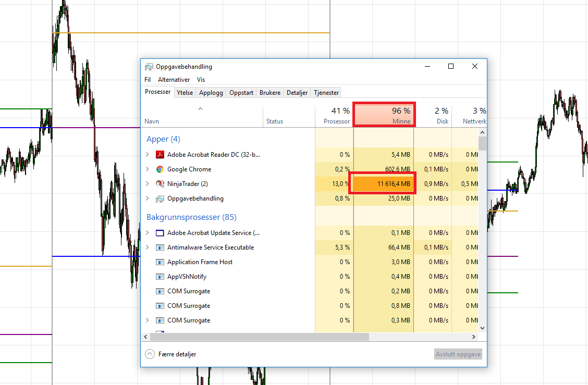Click the Adobe Acrobat Update Service icon
Screen dimensions: 588x385
160,233
